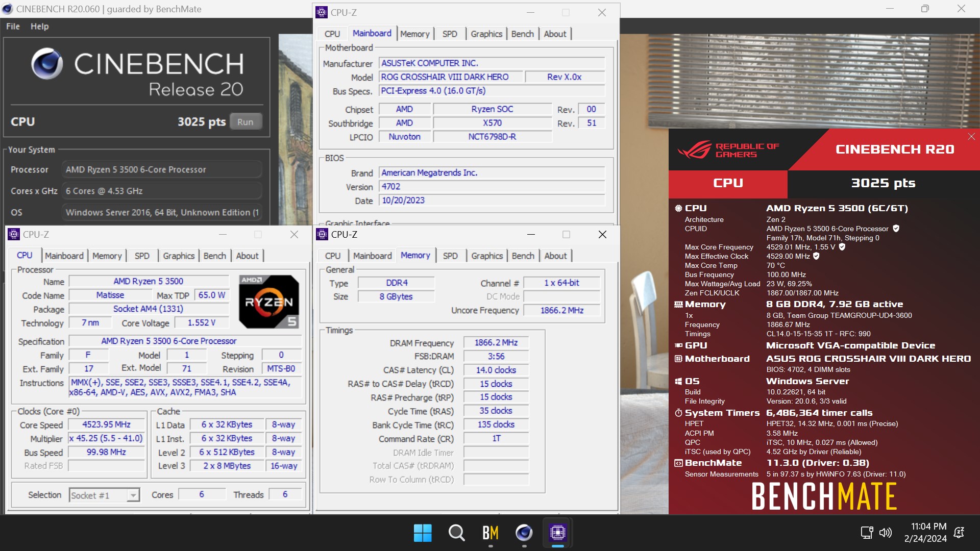Viewport: 980px width, 551px height.
Task: Open About tab in Memory window
Action: [x=555, y=256]
